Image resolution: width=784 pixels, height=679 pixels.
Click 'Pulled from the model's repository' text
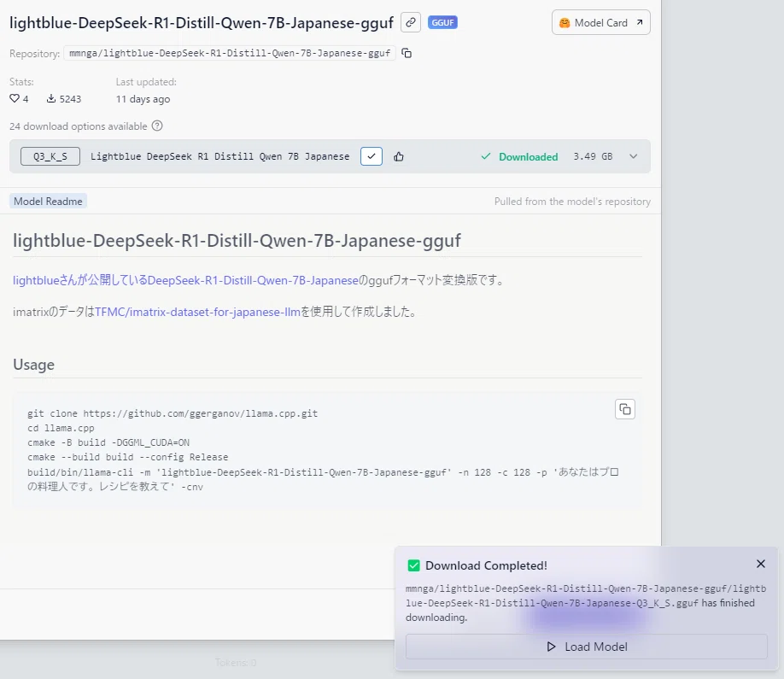click(572, 202)
